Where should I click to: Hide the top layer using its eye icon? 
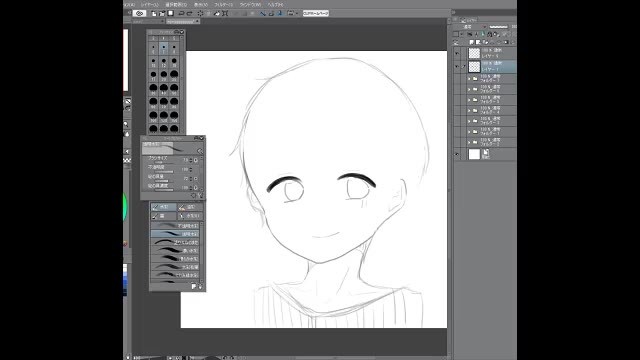pos(457,53)
